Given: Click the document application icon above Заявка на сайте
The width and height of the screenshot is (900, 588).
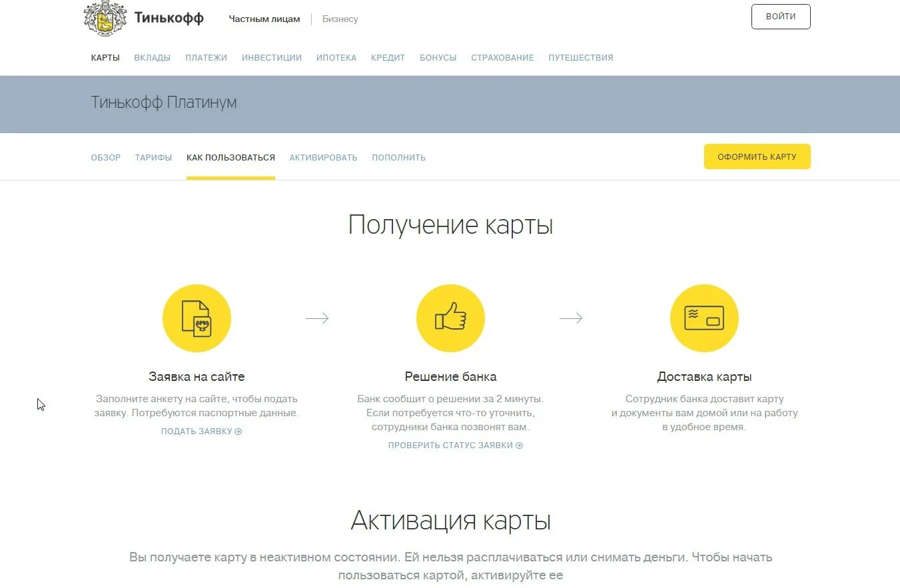Looking at the screenshot, I should point(197,318).
